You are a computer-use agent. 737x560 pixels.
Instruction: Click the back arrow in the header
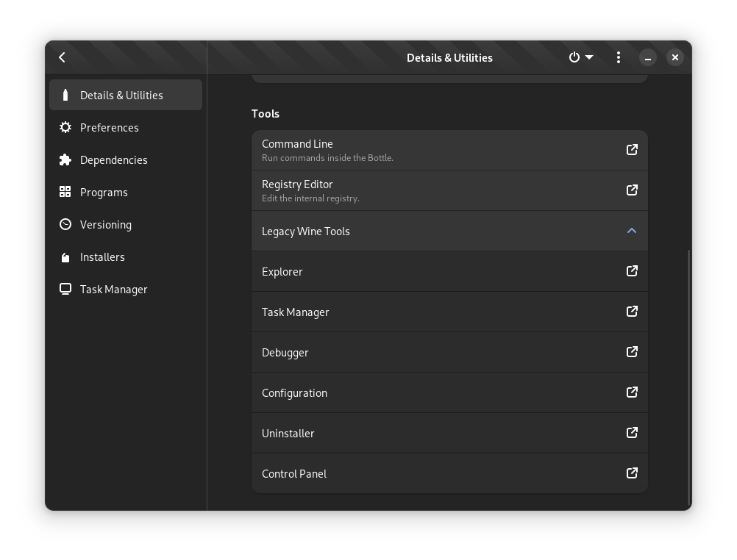point(63,57)
